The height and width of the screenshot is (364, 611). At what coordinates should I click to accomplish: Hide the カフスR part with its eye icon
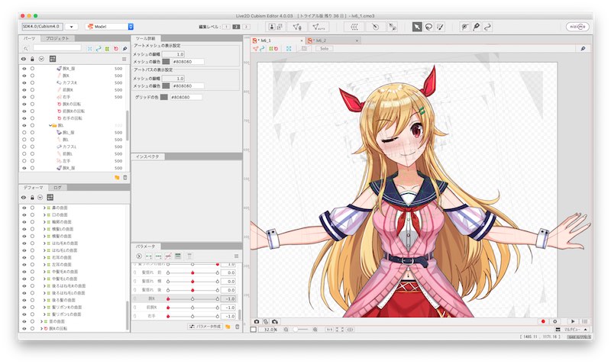click(x=24, y=82)
